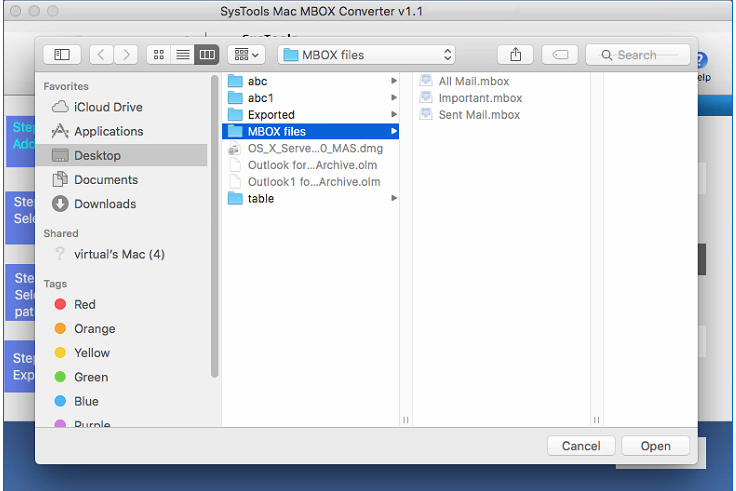Select the Sent Mail.mbox file
Screen dimensions: 736x491
[479, 115]
